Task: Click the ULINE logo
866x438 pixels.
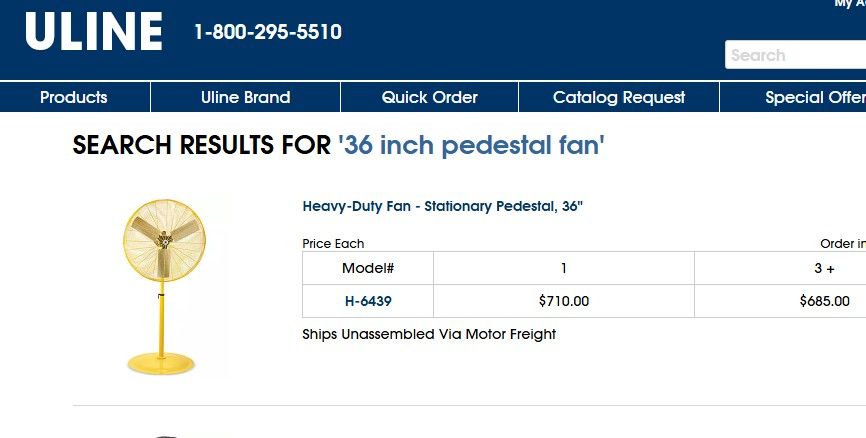Action: point(93,33)
